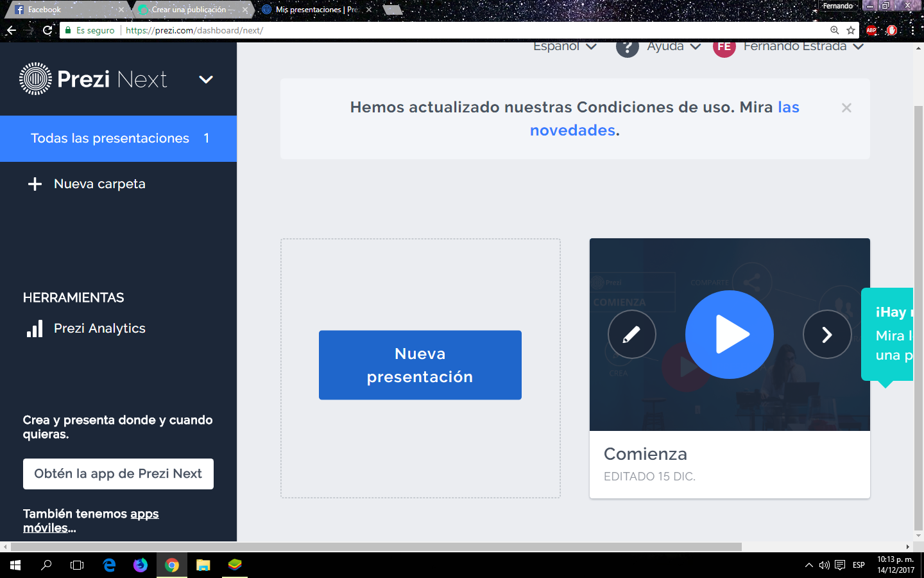Show hidden system tray icons

(x=809, y=565)
